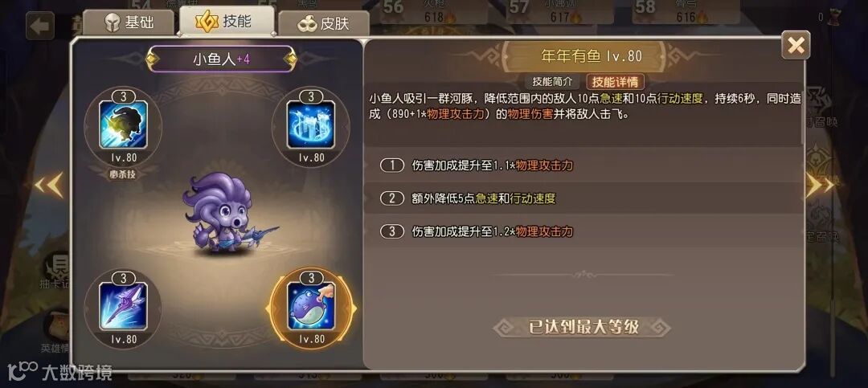
Task: Click upgrade tier 3 damage bonus row
Action: 584,231
